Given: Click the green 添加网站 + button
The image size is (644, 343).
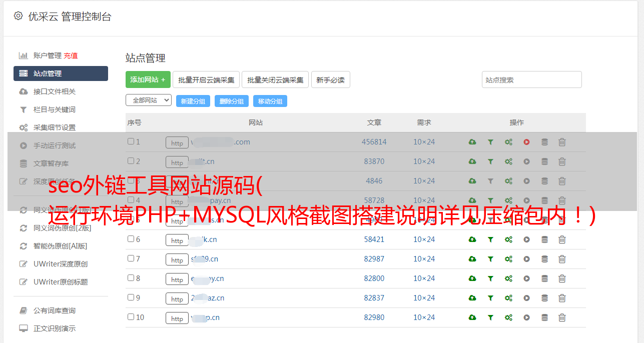Looking at the screenshot, I should [148, 79].
